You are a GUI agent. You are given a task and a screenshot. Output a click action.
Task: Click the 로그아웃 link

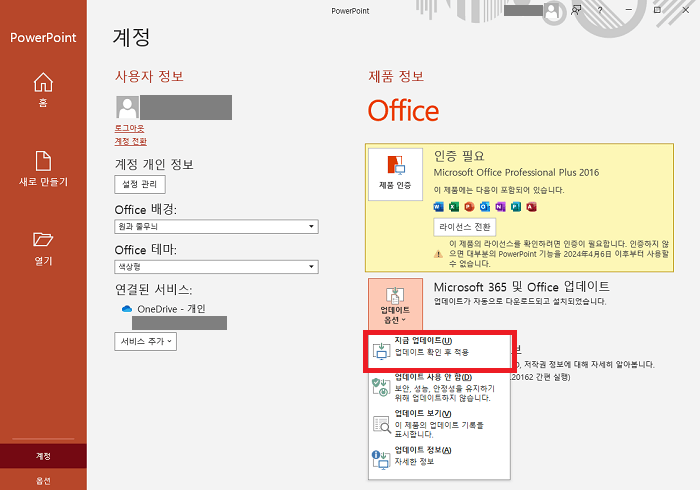coord(129,129)
